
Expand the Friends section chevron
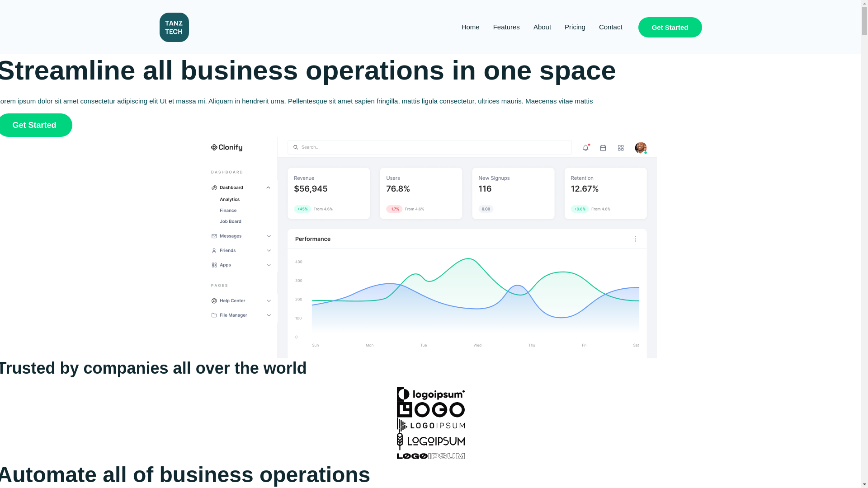269,251
